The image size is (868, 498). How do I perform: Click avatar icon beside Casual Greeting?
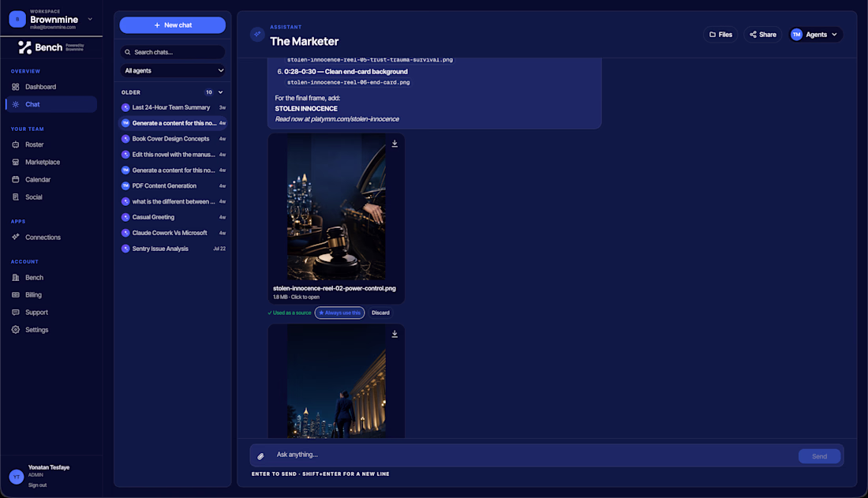coord(125,217)
